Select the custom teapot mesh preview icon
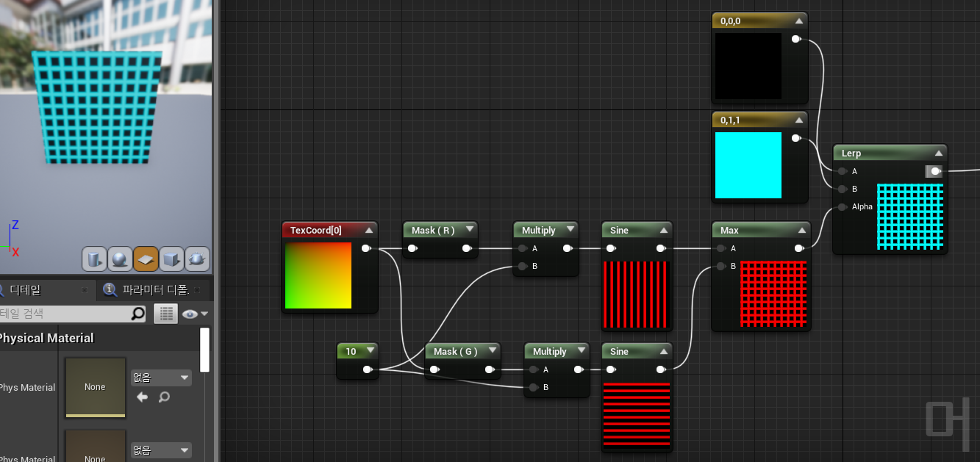Viewport: 980px width, 462px height. click(197, 259)
